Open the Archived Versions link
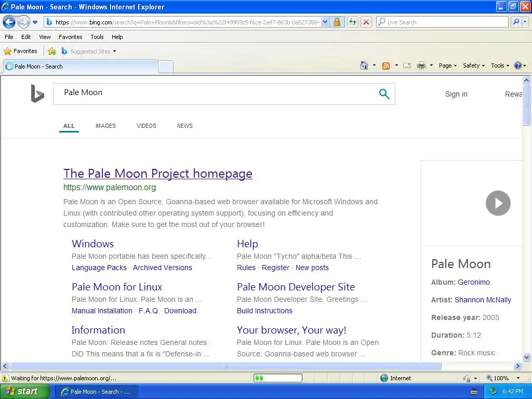This screenshot has height=399, width=532. click(x=162, y=268)
